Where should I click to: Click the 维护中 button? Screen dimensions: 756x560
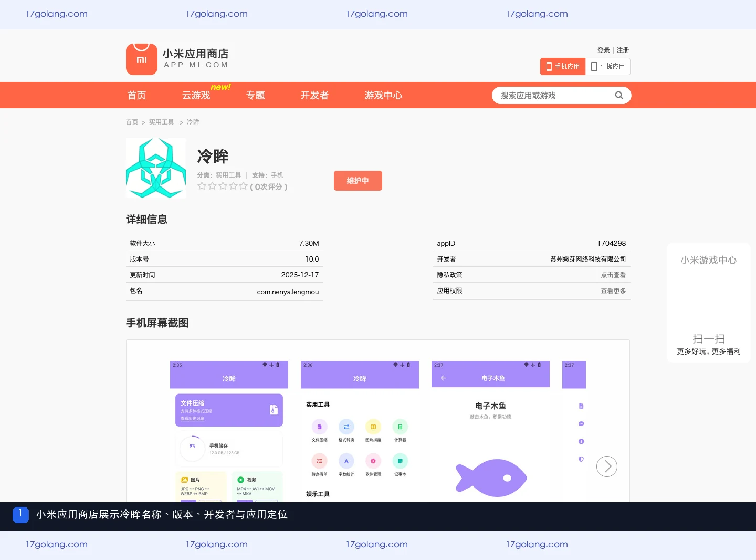coord(358,181)
